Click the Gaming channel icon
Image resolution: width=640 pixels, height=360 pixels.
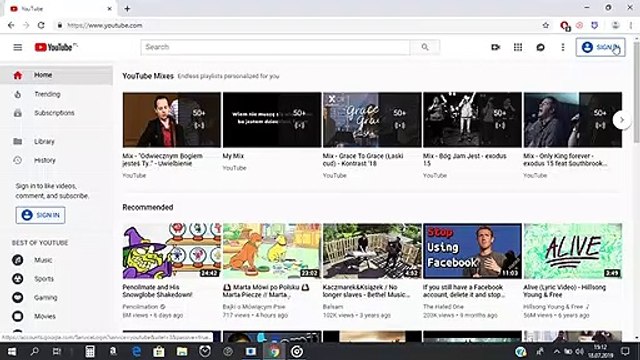point(18,298)
